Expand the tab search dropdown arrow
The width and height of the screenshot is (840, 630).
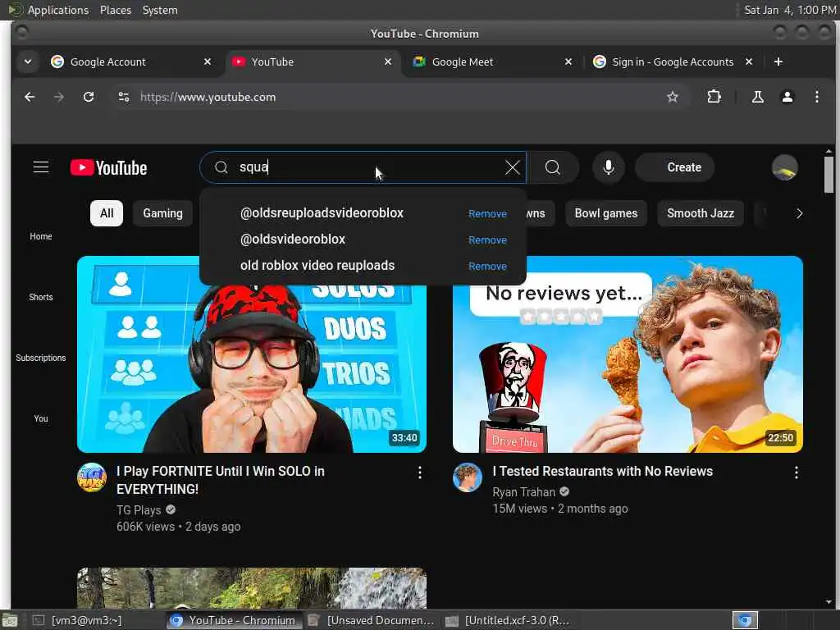coord(28,62)
